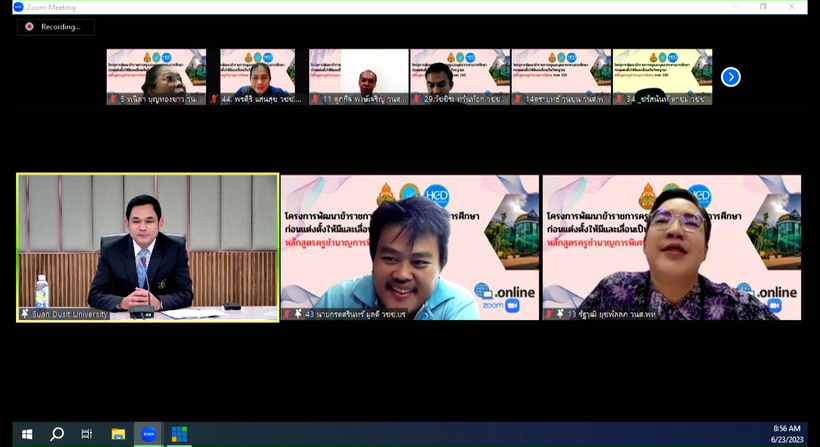Open Windows taskbar search
The height and width of the screenshot is (447, 820).
[x=57, y=434]
